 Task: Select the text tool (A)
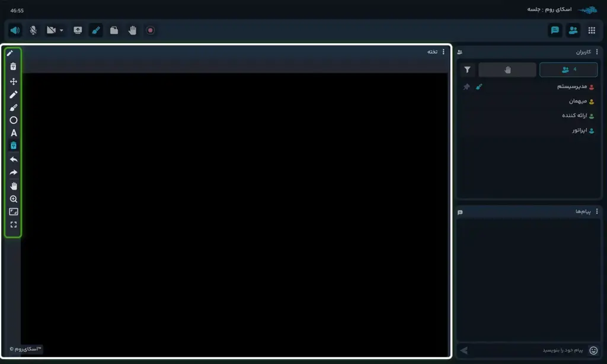14,133
